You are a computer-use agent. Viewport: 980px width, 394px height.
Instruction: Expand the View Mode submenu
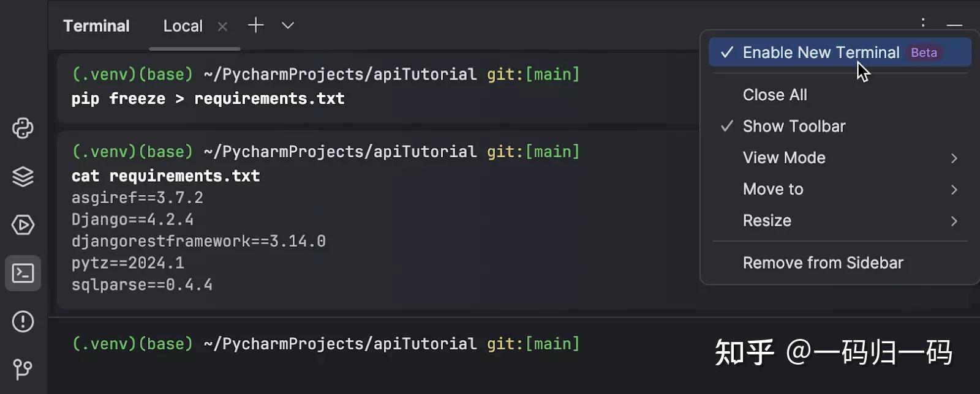point(784,158)
